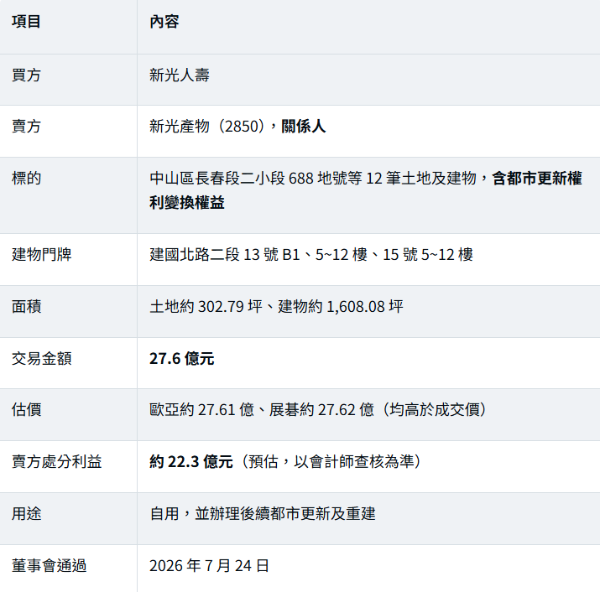Click the header cell '內容'
The image size is (600, 592).
[x=164, y=21]
